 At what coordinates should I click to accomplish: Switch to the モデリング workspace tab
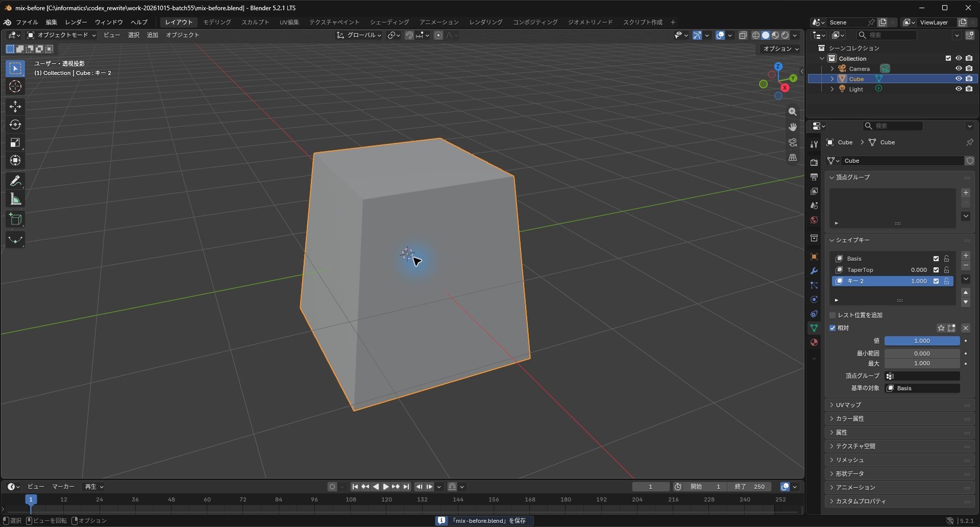(x=217, y=22)
